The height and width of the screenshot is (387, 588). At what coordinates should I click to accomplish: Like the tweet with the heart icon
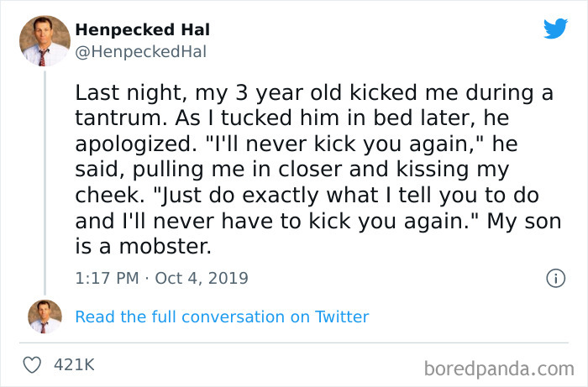click(33, 365)
